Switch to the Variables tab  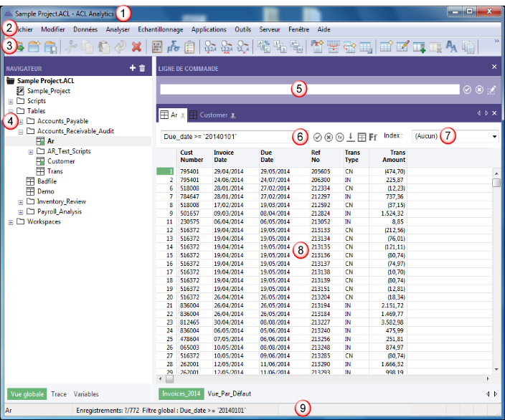tap(86, 393)
